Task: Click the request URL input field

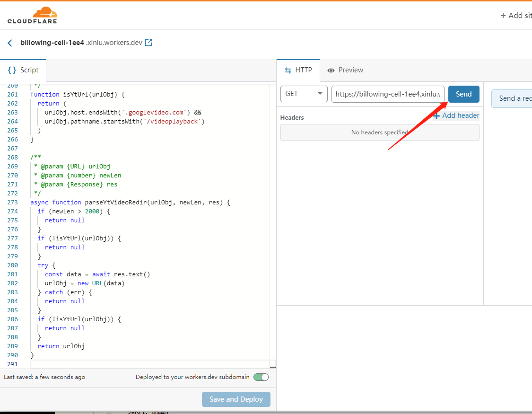Action: point(388,94)
